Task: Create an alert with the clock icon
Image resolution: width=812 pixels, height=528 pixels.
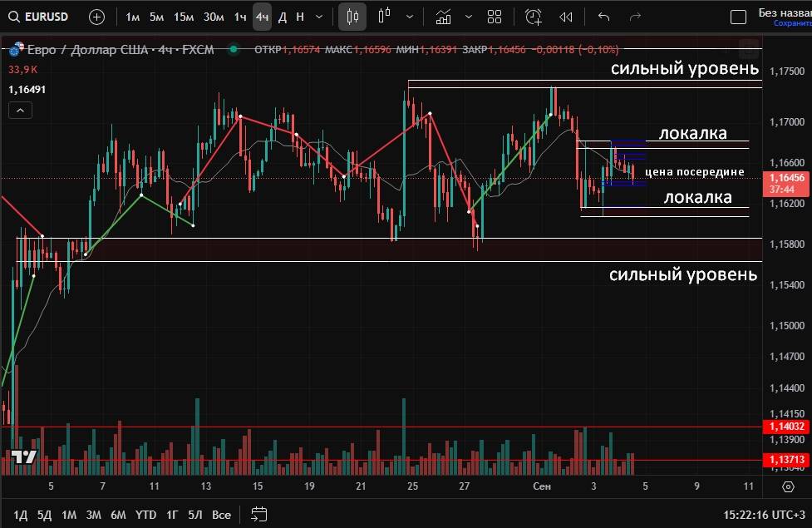Action: coord(533,17)
